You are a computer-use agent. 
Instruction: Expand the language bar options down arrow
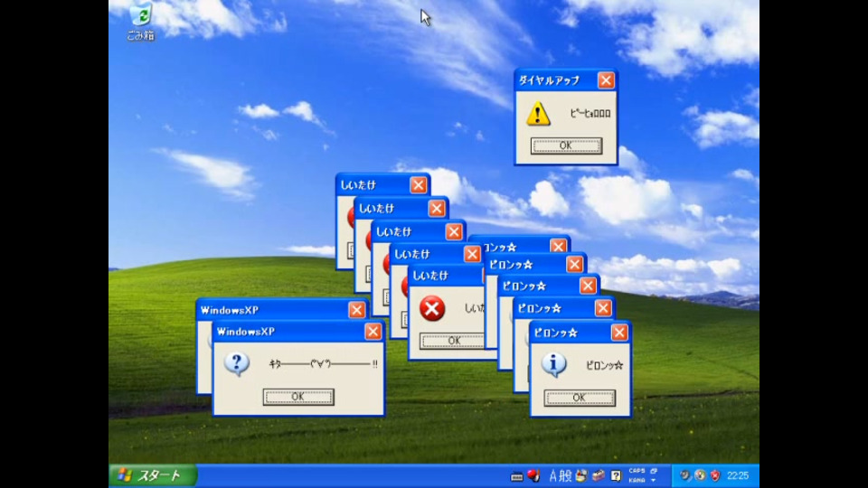coord(654,480)
